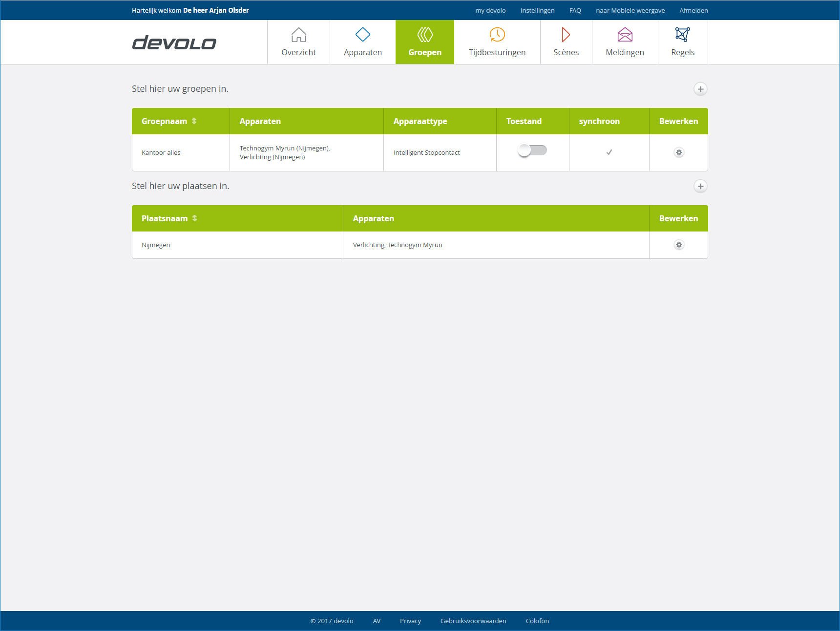Open AV link in footer
Viewport: 840px width, 631px height.
[377, 621]
